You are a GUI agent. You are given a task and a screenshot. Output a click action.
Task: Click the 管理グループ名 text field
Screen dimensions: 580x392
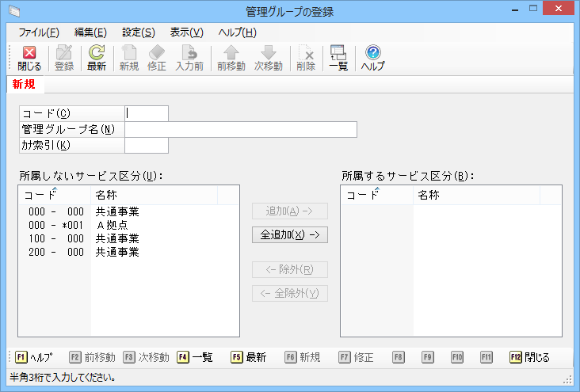pyautogui.click(x=241, y=129)
